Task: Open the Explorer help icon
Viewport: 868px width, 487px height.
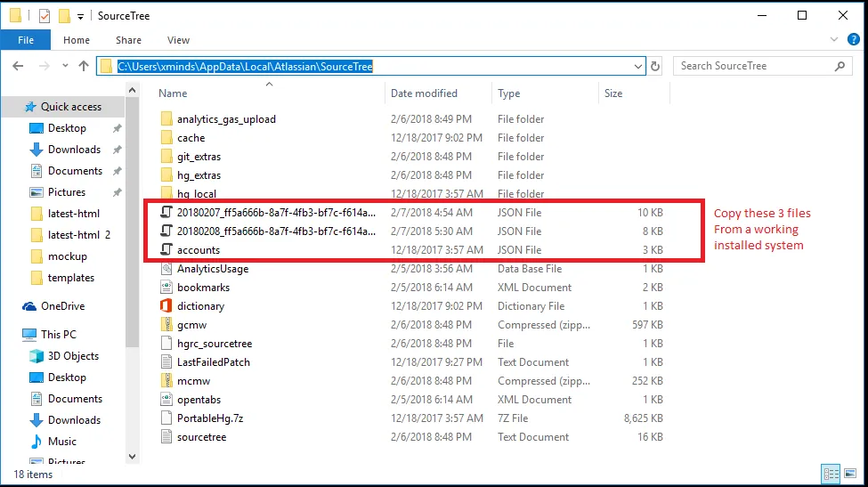Action: coord(854,39)
